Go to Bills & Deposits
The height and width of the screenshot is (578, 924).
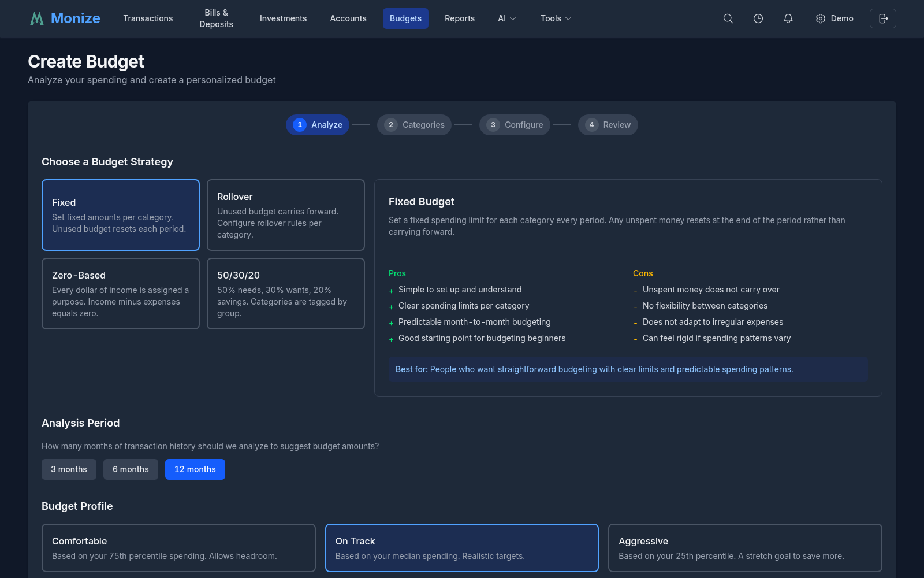(x=217, y=18)
